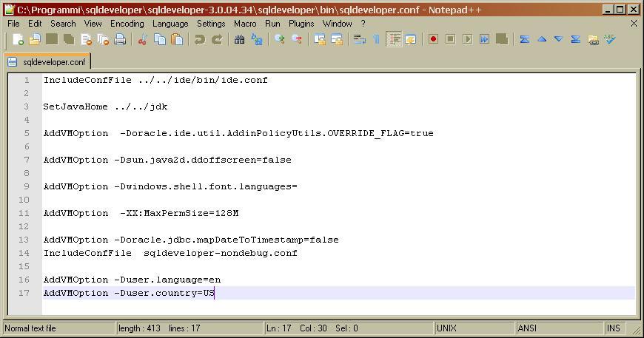This screenshot has height=338, width=644.
Task: Click the blue up-triangle toolbar icon
Action: [542, 39]
